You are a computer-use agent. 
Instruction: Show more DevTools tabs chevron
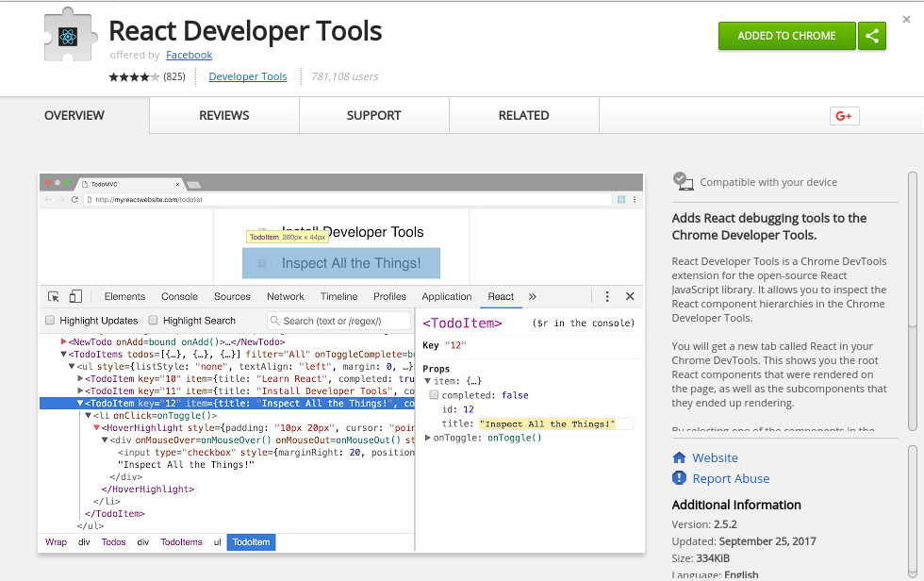click(x=532, y=296)
